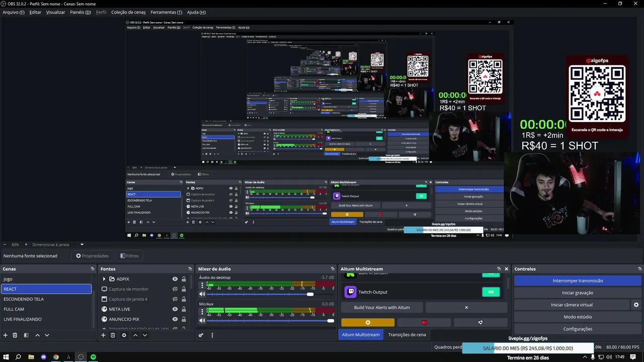Mute the Áudio do desktop speaker icon
The width and height of the screenshot is (644, 362).
click(x=202, y=294)
